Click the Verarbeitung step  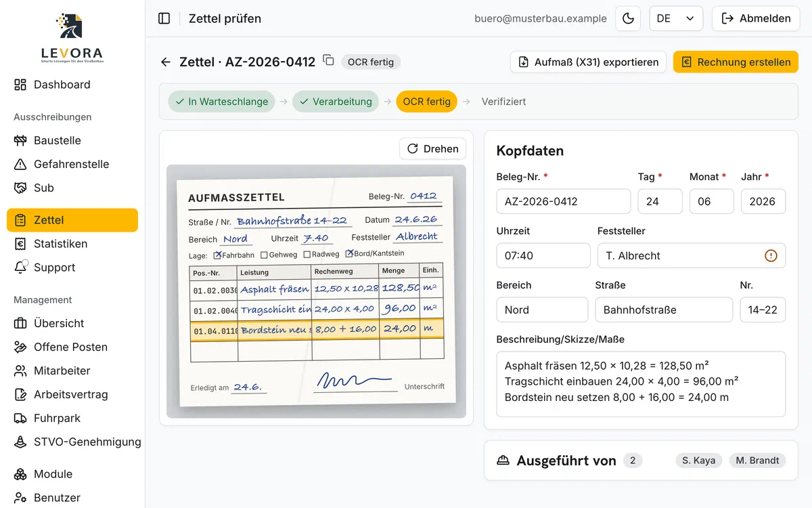(335, 102)
